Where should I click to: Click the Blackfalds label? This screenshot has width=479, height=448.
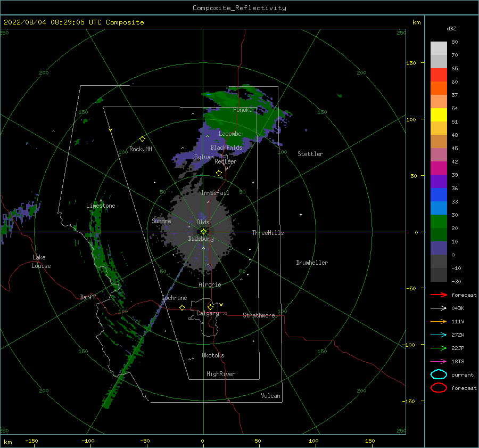pos(226,148)
